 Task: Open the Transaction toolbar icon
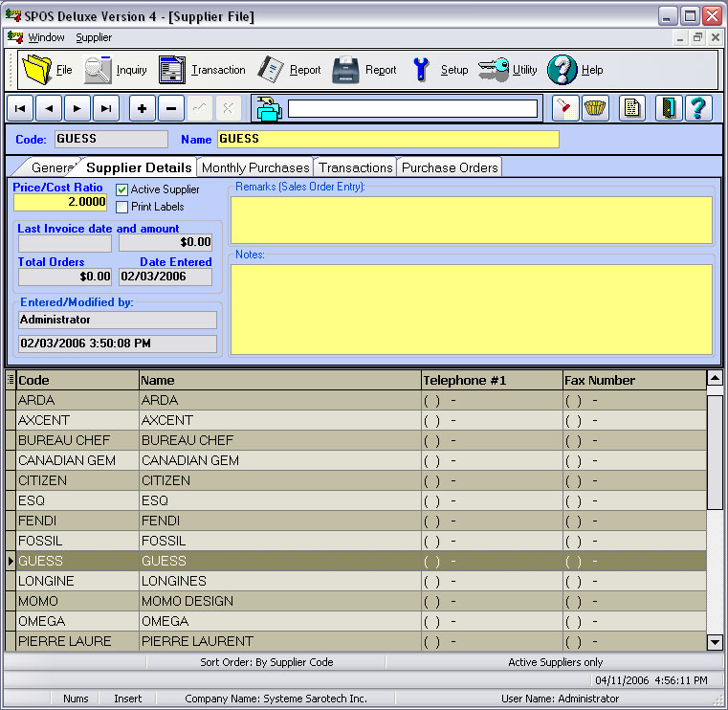(172, 70)
